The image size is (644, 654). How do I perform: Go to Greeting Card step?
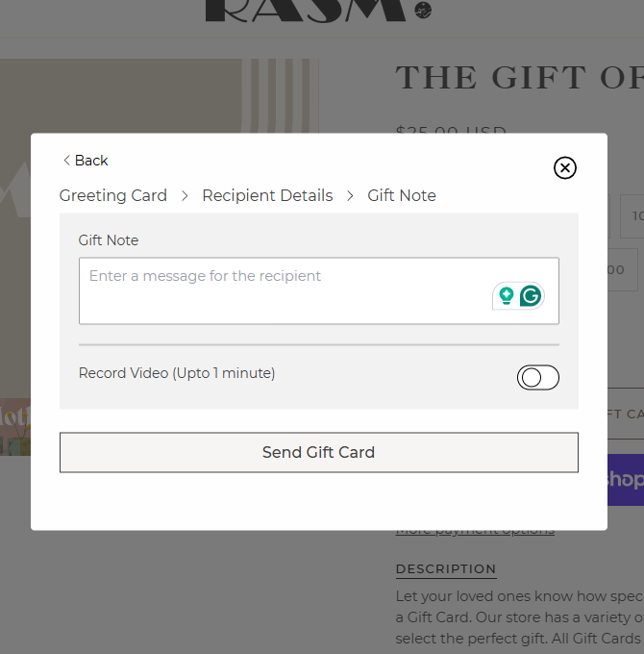[x=113, y=195]
